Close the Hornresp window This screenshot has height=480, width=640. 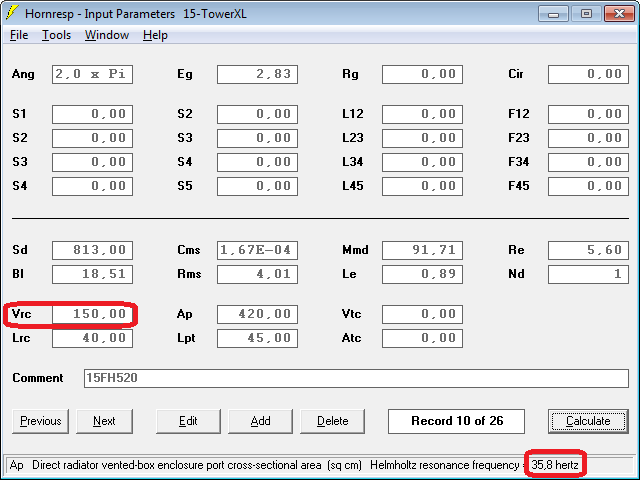tap(619, 14)
